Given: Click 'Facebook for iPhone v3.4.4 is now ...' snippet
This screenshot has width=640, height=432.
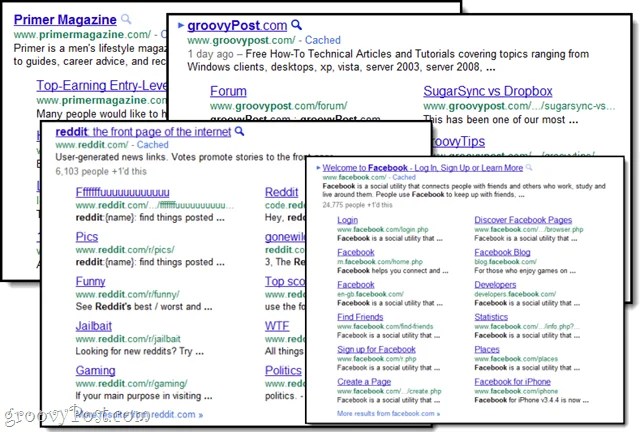Looking at the screenshot, I should [531, 400].
